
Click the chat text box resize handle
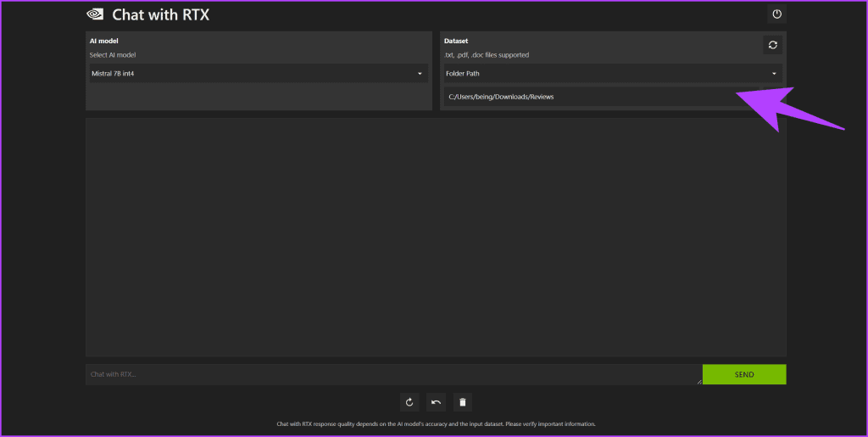click(x=698, y=381)
